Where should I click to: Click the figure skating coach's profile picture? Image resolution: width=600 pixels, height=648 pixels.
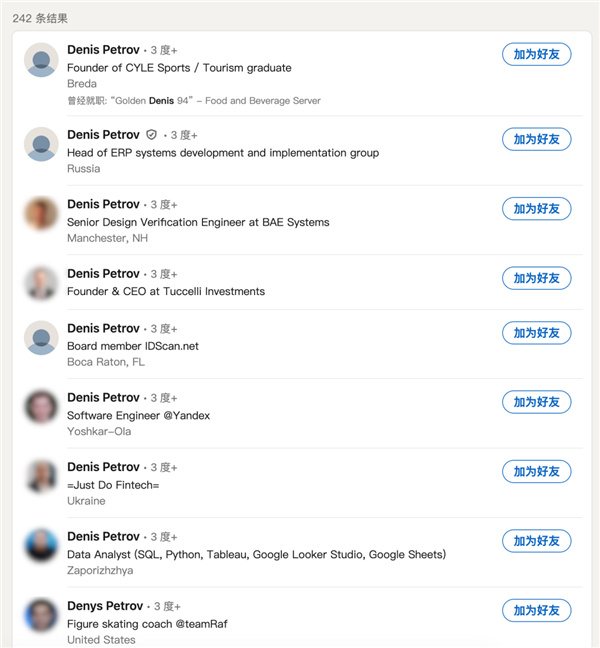pos(41,615)
